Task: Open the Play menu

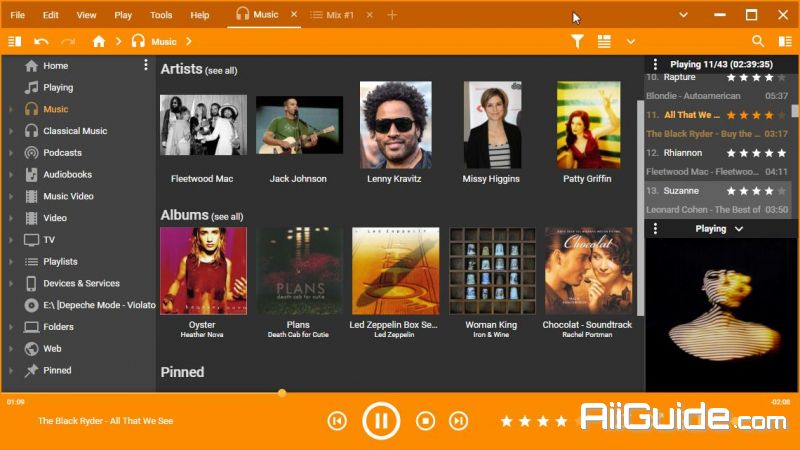Action: point(123,15)
